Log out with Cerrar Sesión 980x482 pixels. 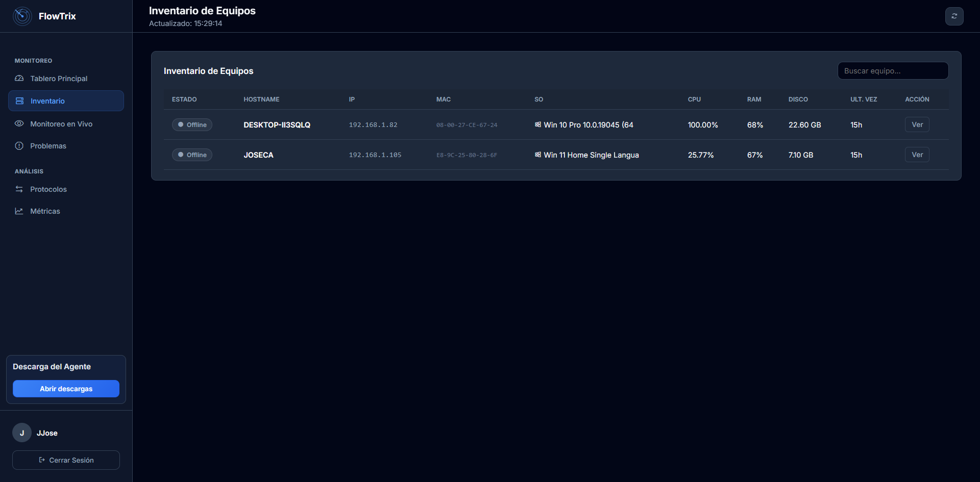66,460
